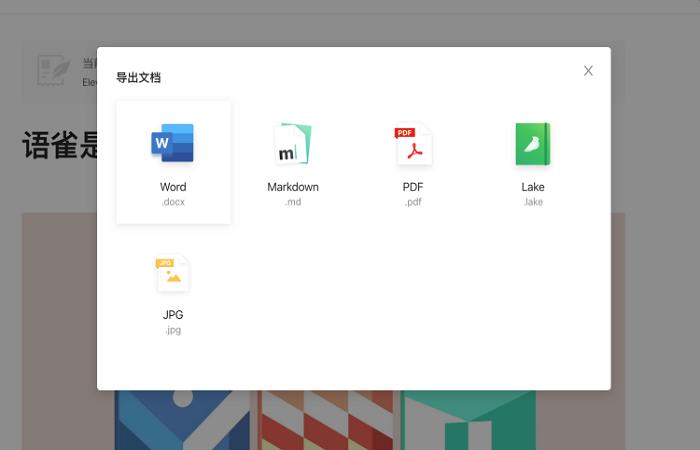The height and width of the screenshot is (450, 700).
Task: Click the 导出文档 dialog title
Action: click(x=138, y=78)
